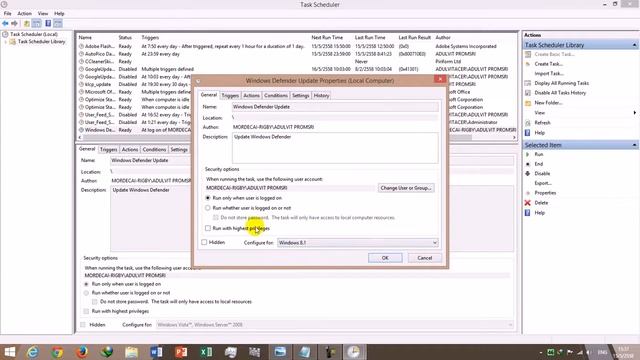Click the Up One Level toolbar icon
The height and width of the screenshot is (360, 640).
click(27, 24)
